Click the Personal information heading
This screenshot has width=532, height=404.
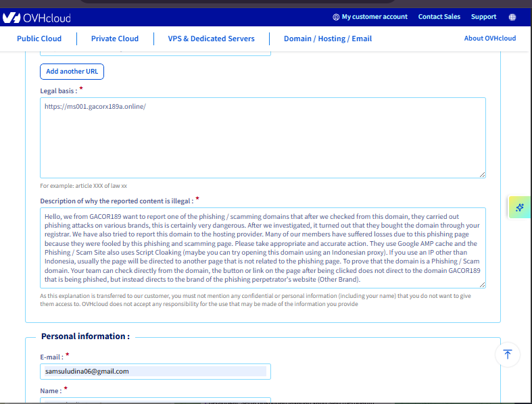point(85,336)
